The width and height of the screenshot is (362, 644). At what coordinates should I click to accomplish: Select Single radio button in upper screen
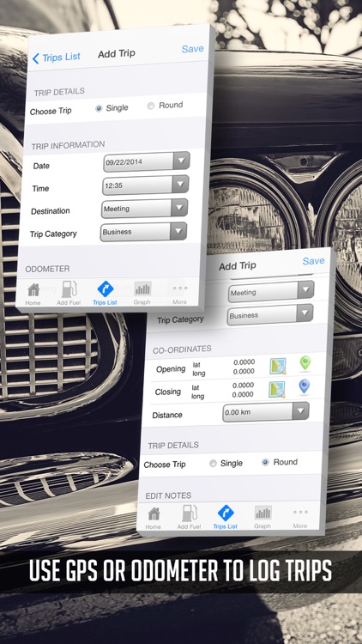tap(99, 109)
